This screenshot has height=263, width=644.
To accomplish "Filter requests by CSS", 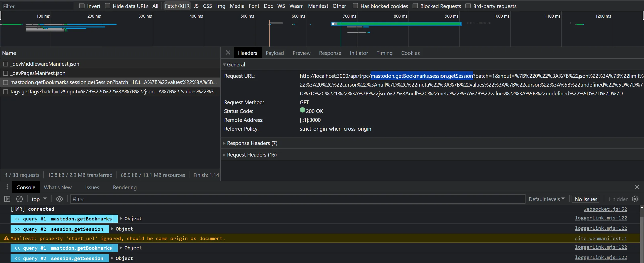I will pos(207,6).
